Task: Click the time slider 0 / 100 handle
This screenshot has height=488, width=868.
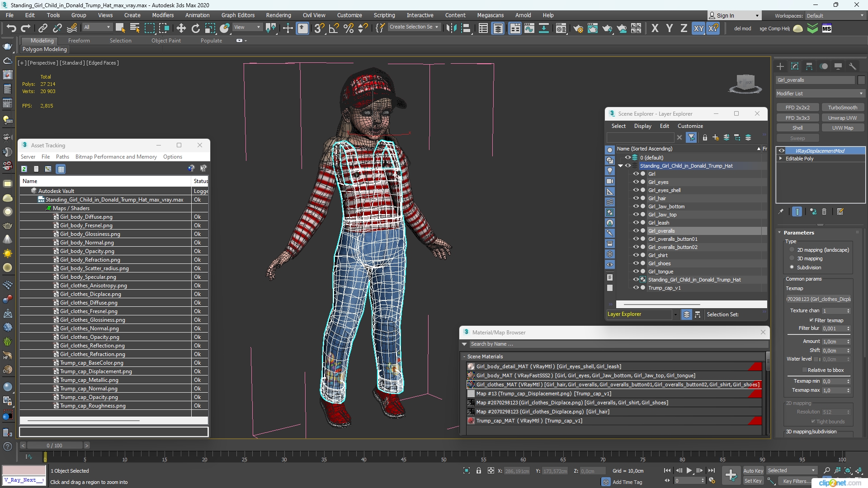Action: (54, 446)
